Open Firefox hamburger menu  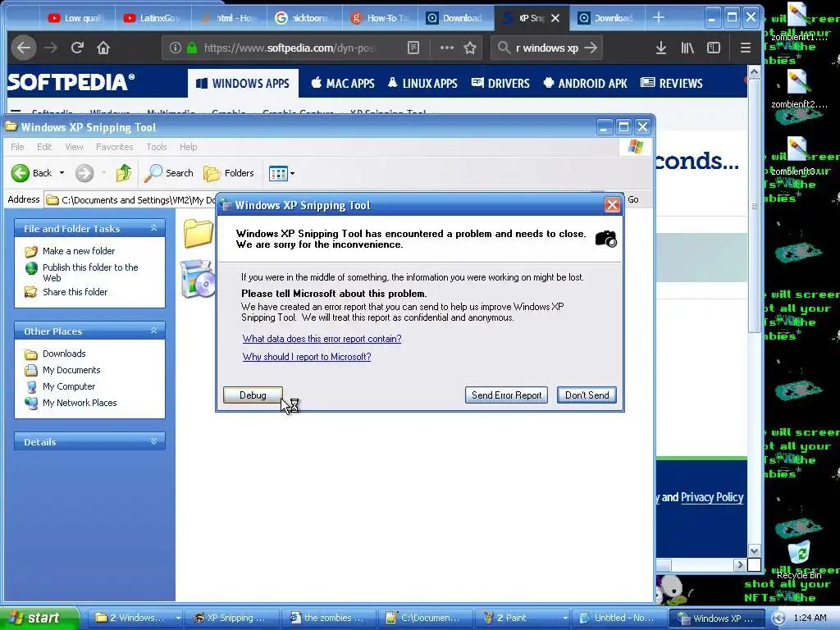point(745,48)
